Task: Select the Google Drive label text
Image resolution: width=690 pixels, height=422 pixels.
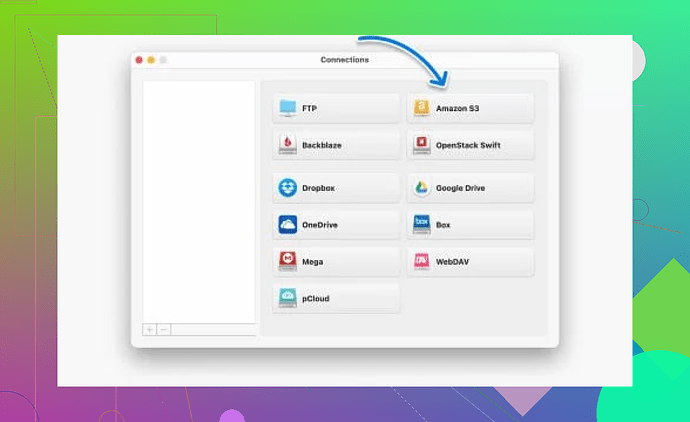Action: coord(460,188)
